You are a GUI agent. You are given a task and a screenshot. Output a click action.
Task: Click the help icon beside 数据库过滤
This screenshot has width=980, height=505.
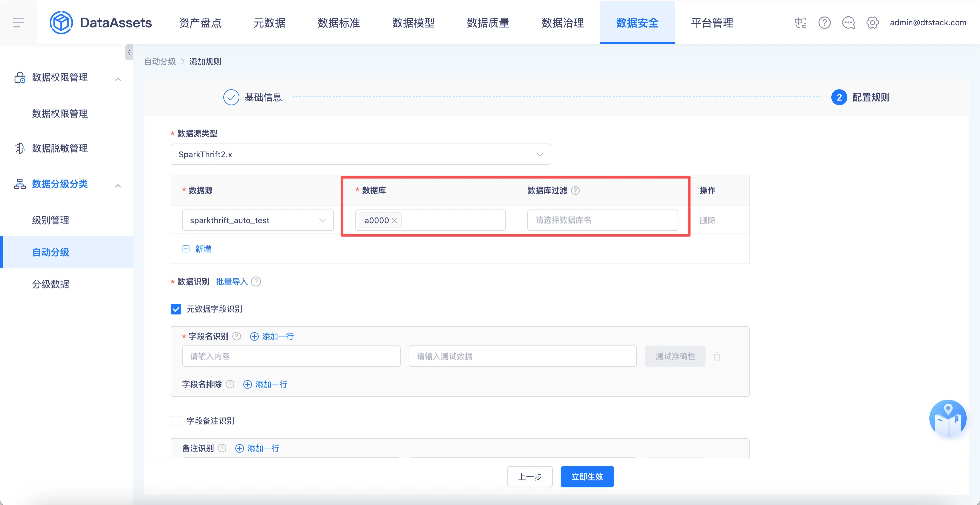(576, 191)
